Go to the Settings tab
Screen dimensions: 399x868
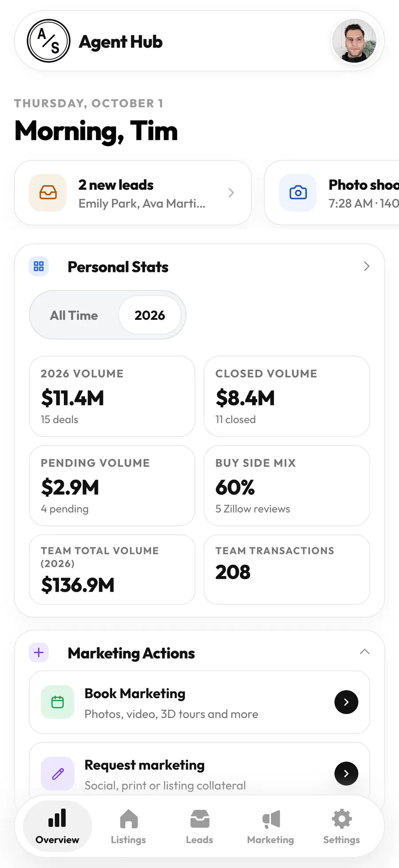click(x=341, y=826)
